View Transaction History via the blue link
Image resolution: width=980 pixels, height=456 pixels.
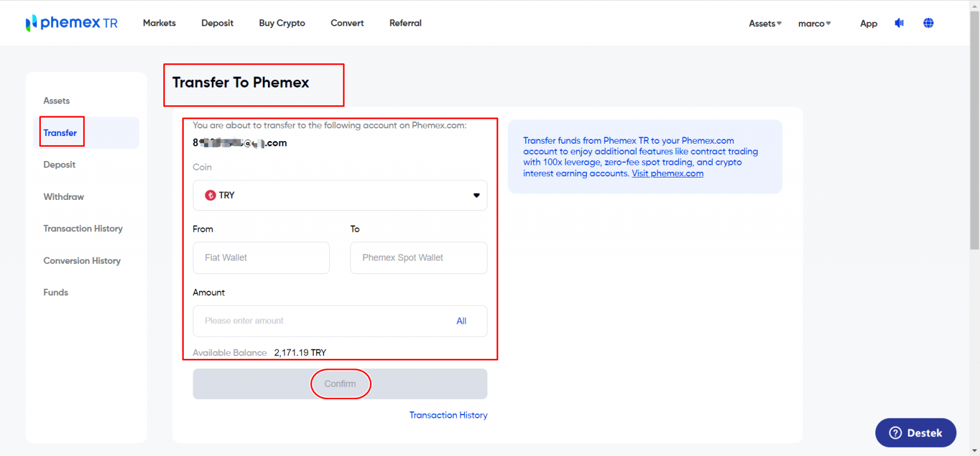448,414
